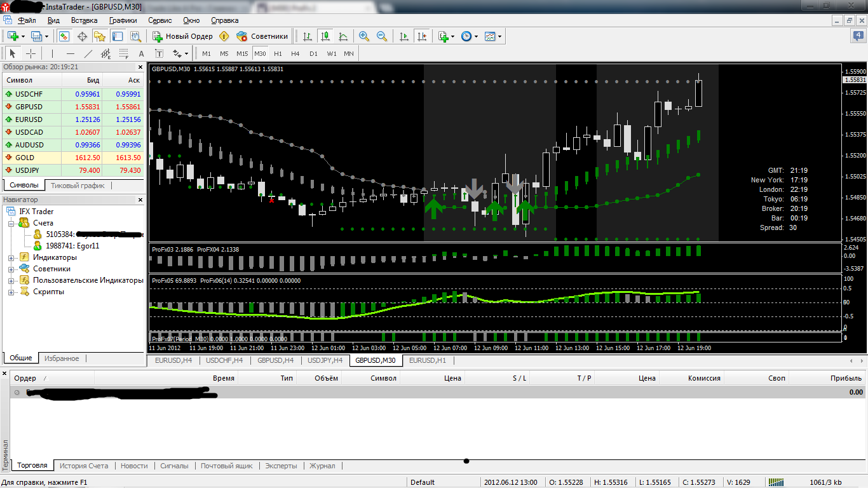Expand the Индикаторы tree node

point(11,257)
